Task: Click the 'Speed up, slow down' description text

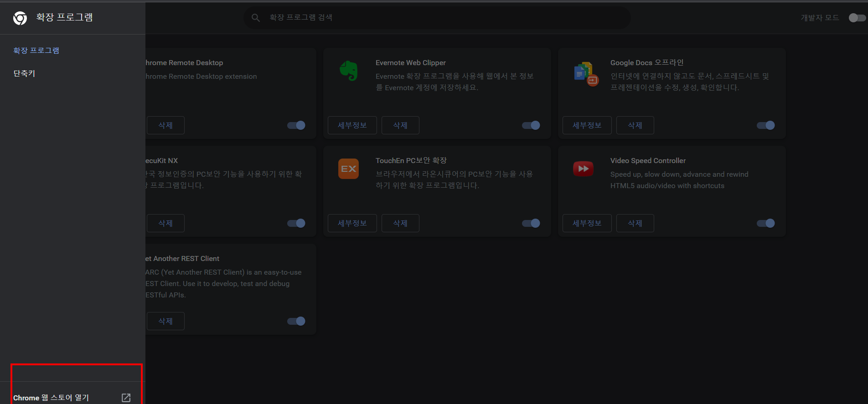Action: (679, 180)
